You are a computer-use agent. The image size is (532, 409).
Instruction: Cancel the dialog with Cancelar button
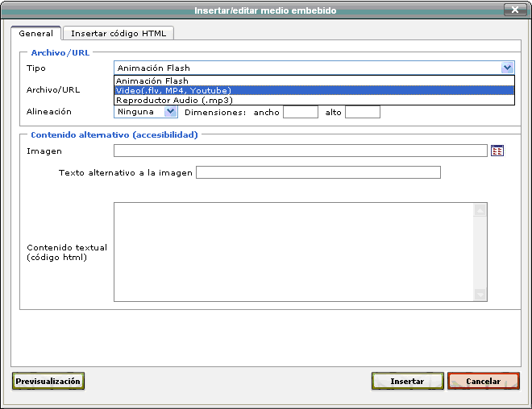483,381
